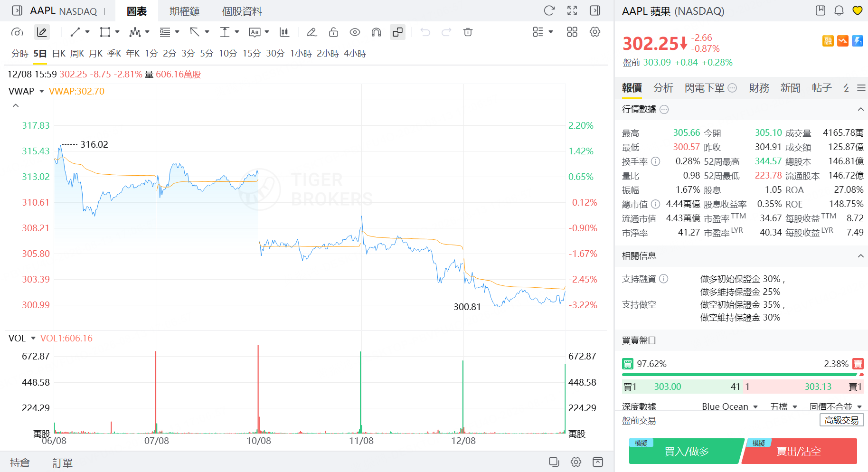Open the 分析 tab
The image size is (868, 472).
point(663,88)
